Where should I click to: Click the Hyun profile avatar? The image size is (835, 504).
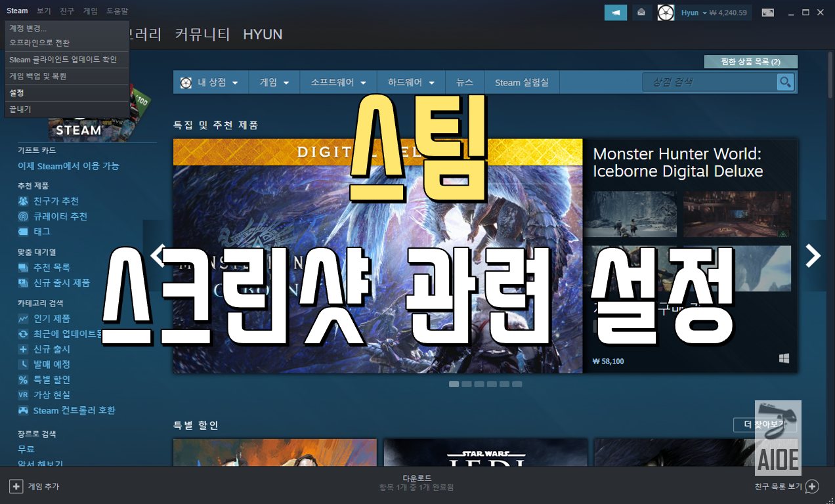pos(666,12)
